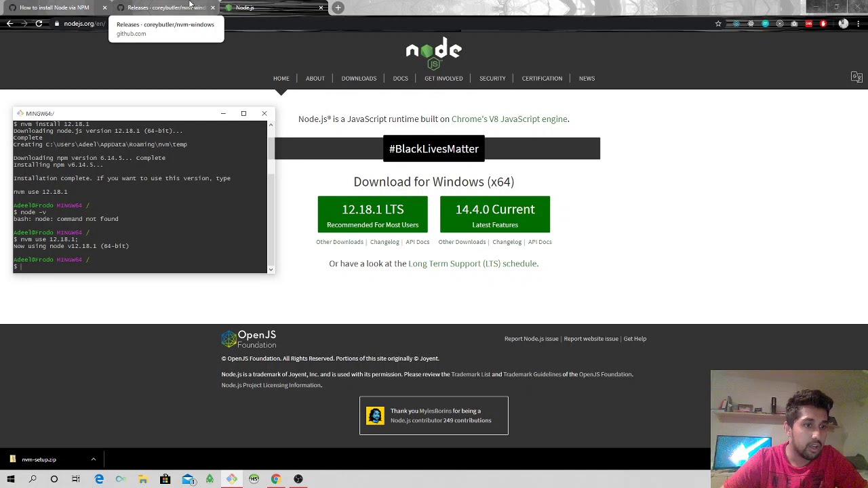Image resolution: width=868 pixels, height=488 pixels.
Task: Go back using the browser back arrow
Action: coord(9,24)
